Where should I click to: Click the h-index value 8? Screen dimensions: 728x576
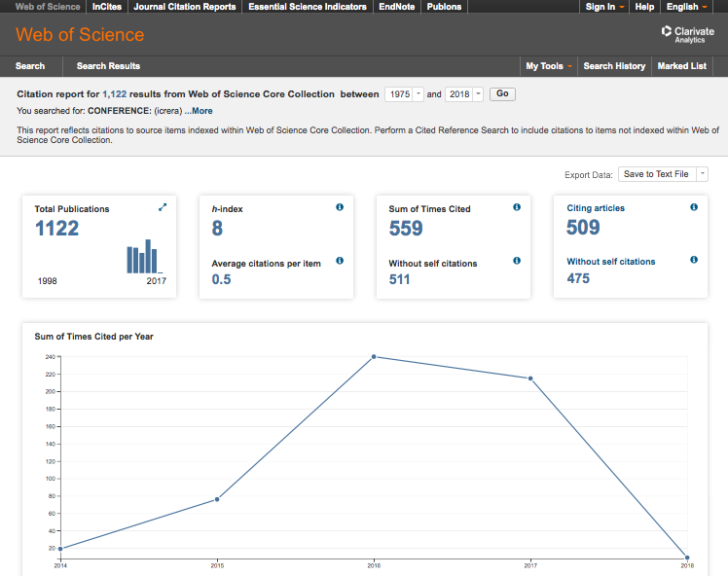(217, 229)
